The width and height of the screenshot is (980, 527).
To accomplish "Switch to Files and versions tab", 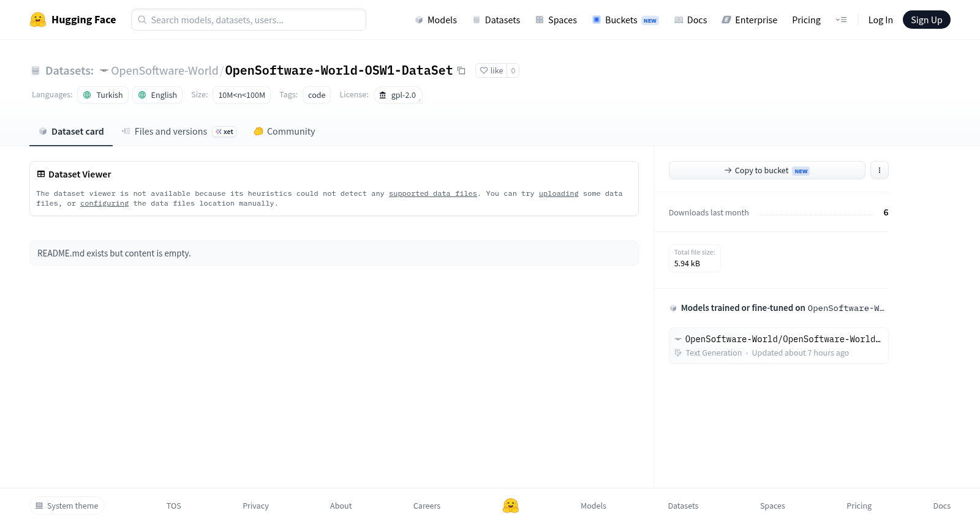I will coord(179,131).
